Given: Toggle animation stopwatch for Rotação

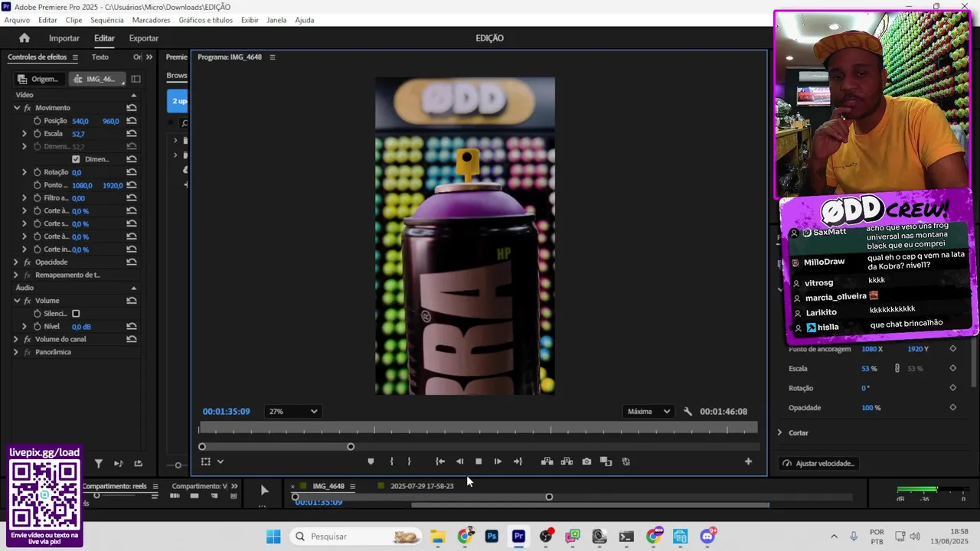Looking at the screenshot, I should pos(38,172).
